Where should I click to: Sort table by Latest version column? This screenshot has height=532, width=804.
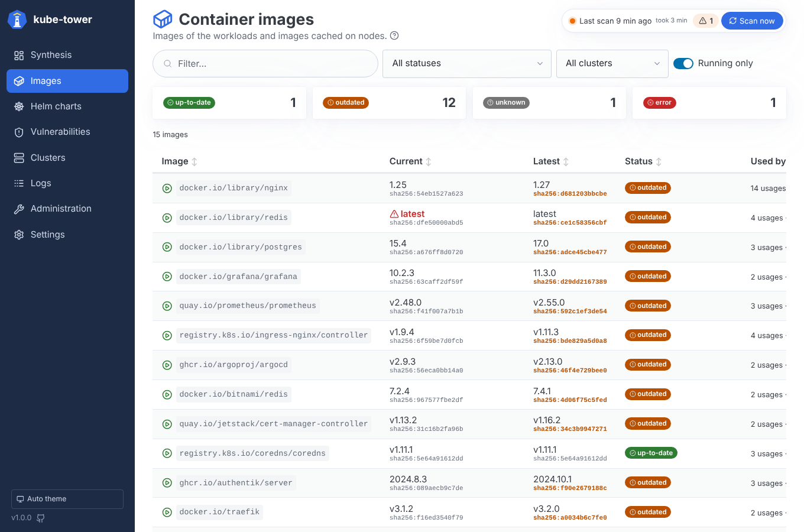click(551, 161)
